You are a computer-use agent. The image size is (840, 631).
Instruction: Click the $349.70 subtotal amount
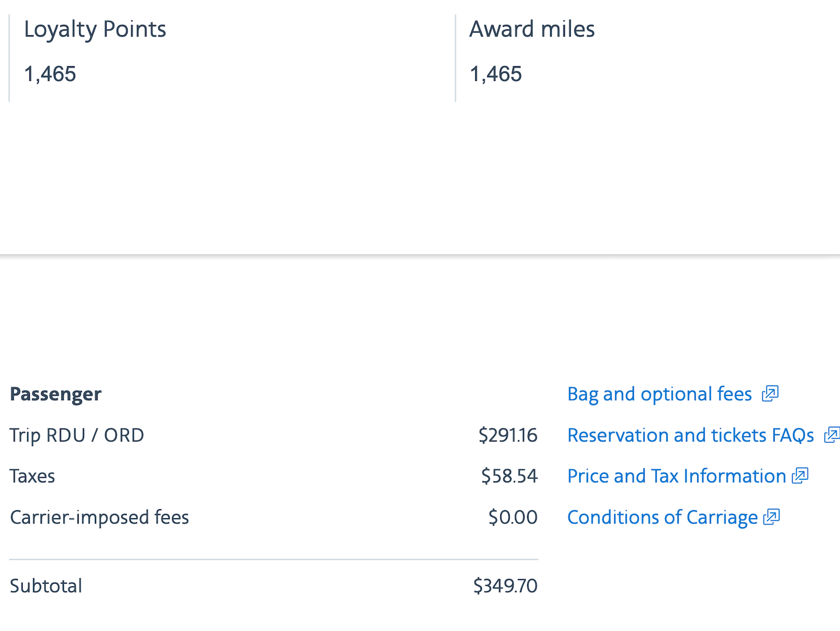click(505, 586)
